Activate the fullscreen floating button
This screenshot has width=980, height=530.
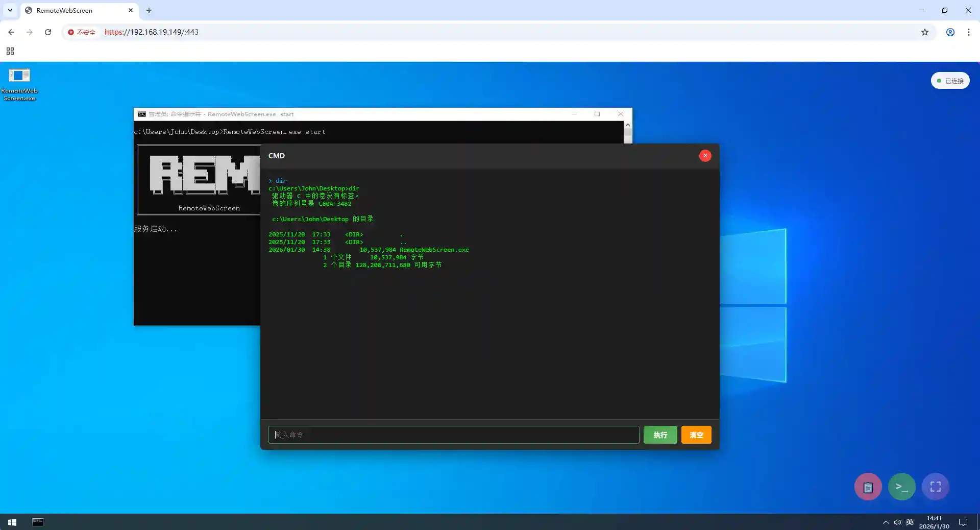(936, 487)
